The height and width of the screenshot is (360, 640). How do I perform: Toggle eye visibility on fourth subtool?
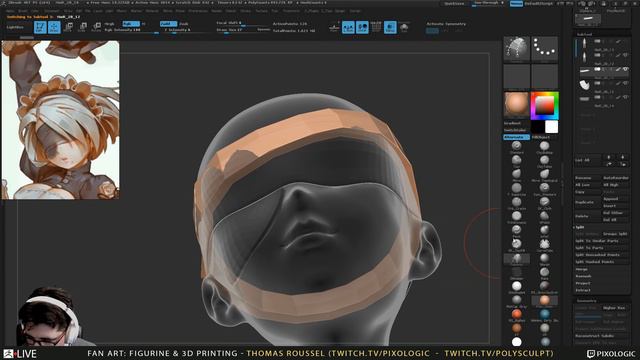625,83
